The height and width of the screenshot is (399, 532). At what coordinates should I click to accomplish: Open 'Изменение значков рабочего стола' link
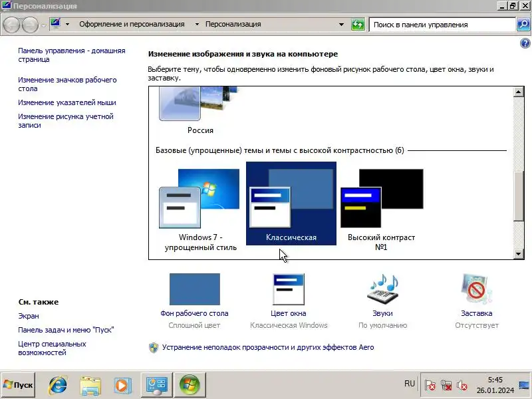click(67, 84)
